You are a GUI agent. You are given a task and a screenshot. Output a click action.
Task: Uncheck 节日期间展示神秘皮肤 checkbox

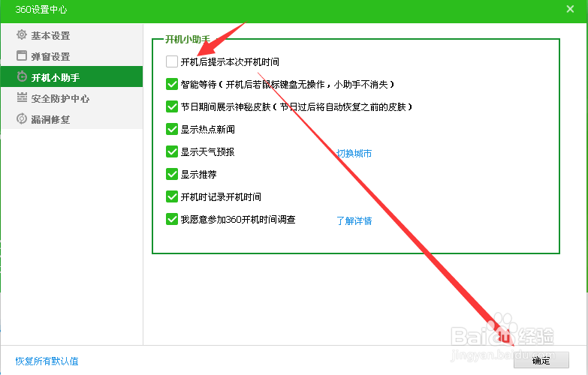point(172,106)
